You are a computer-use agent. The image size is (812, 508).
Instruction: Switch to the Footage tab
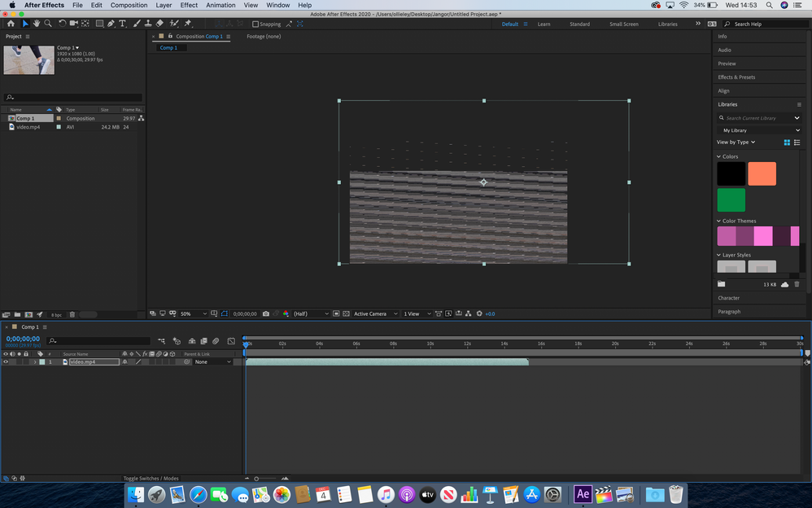263,36
